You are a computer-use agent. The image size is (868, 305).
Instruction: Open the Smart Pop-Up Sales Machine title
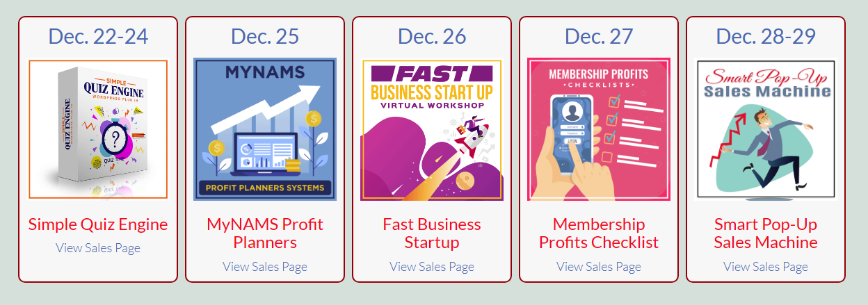(x=766, y=233)
